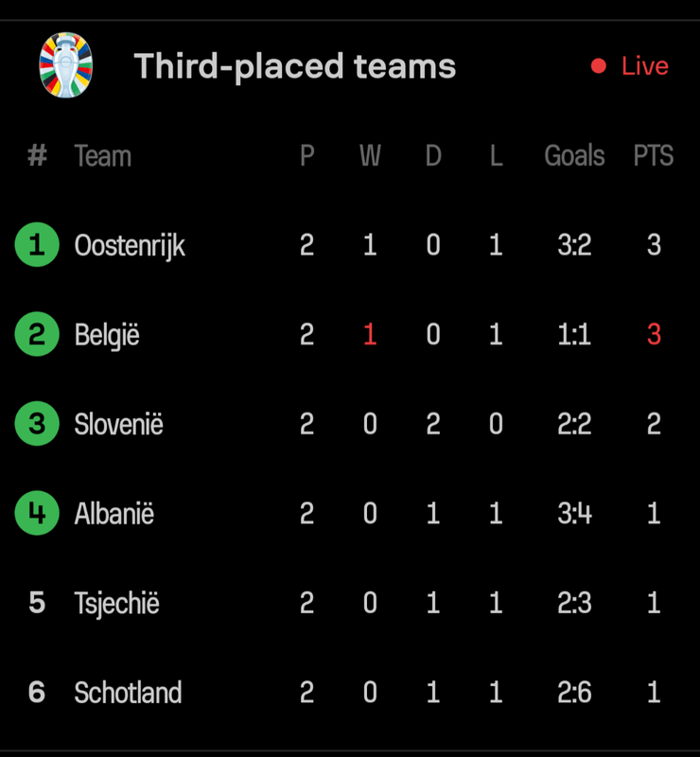Sort by the Goals column header
This screenshot has height=757, width=700.
click(x=574, y=155)
